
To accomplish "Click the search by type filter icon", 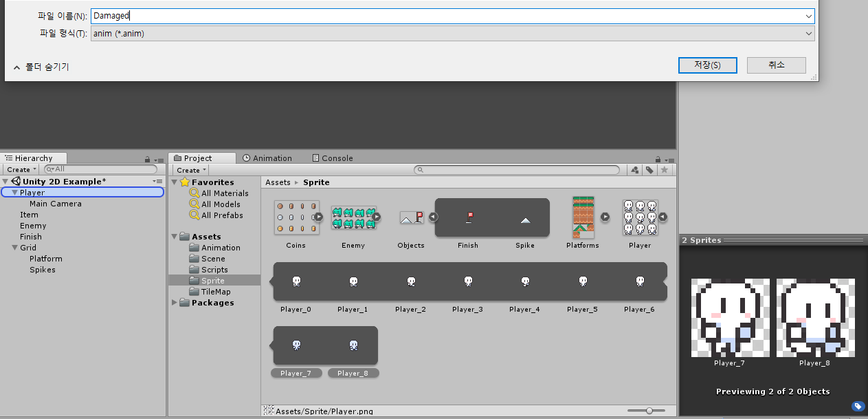I will [x=635, y=170].
